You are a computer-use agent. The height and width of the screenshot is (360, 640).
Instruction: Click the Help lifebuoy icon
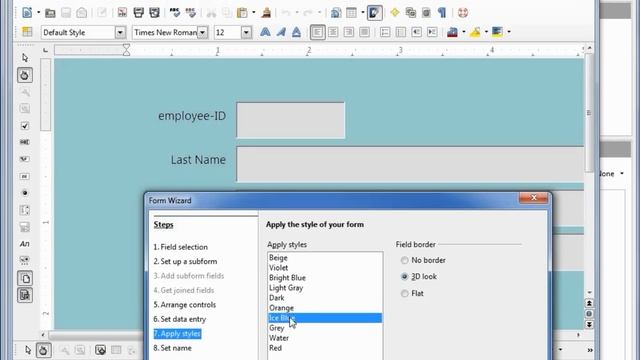(462, 13)
